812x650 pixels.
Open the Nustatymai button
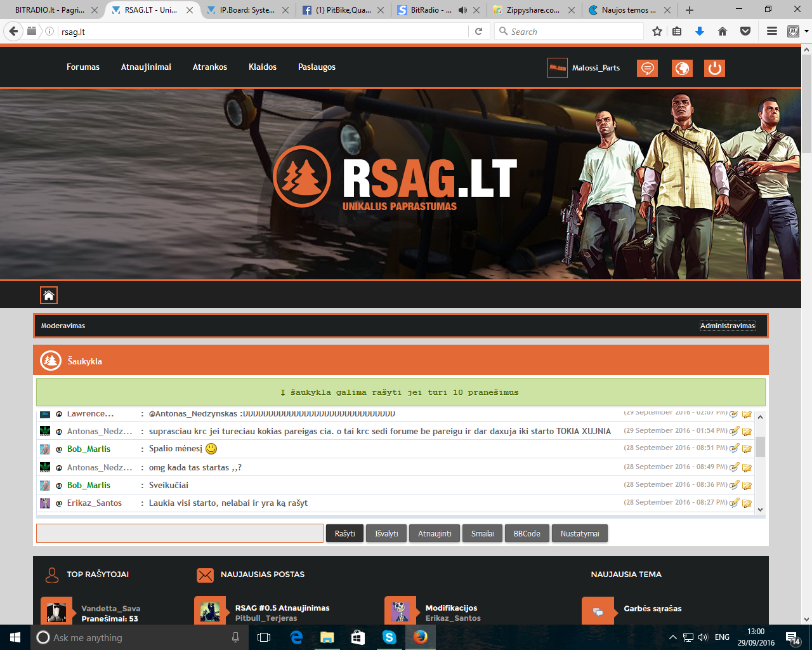point(580,533)
